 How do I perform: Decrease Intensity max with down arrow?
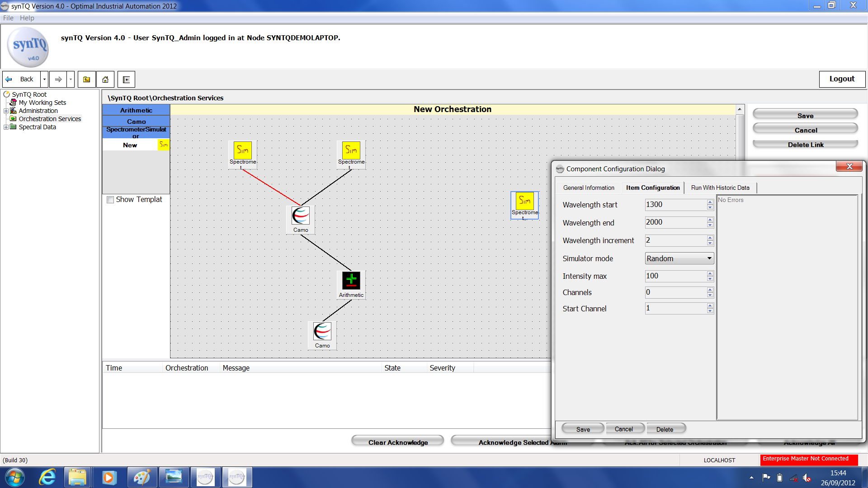coord(710,279)
